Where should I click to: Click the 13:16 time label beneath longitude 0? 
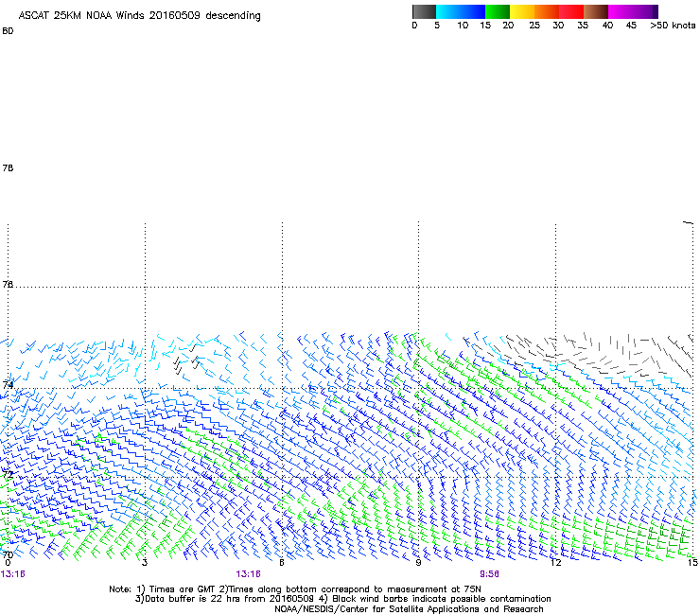13,574
